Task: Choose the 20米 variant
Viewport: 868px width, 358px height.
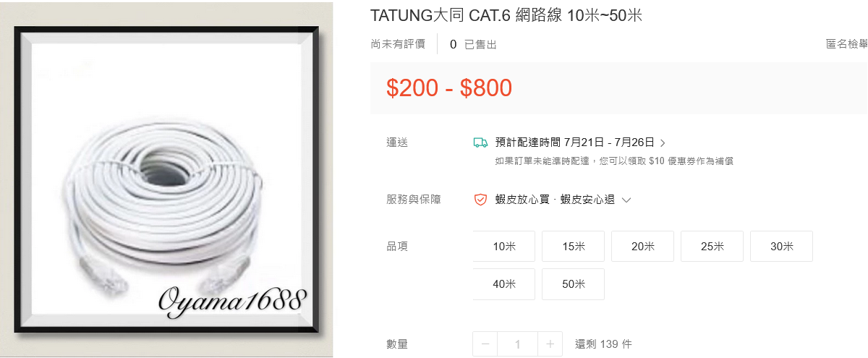Action: coord(642,247)
